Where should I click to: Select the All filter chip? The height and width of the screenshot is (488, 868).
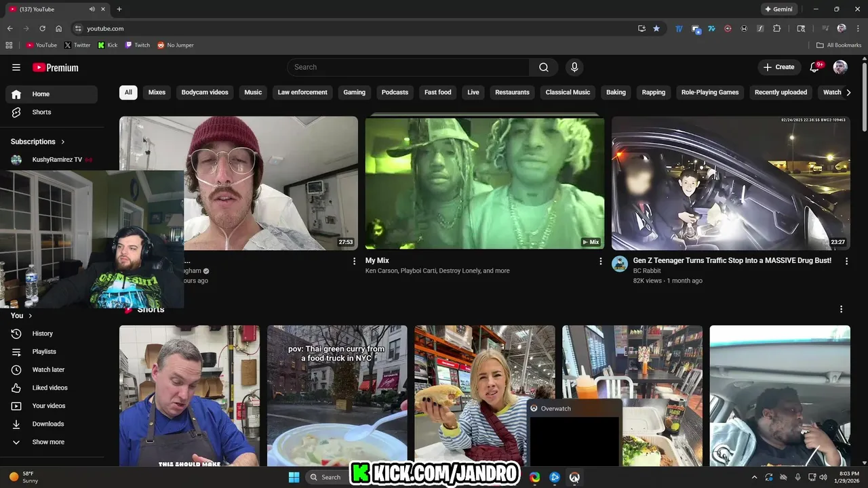click(128, 92)
